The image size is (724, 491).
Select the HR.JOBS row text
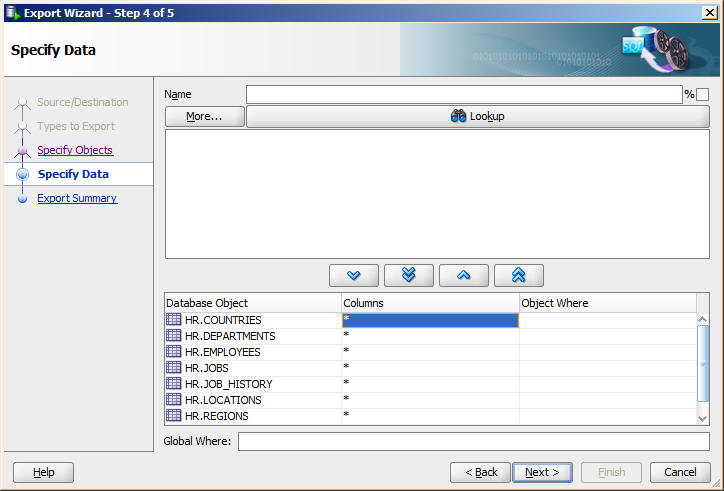pyautogui.click(x=206, y=368)
